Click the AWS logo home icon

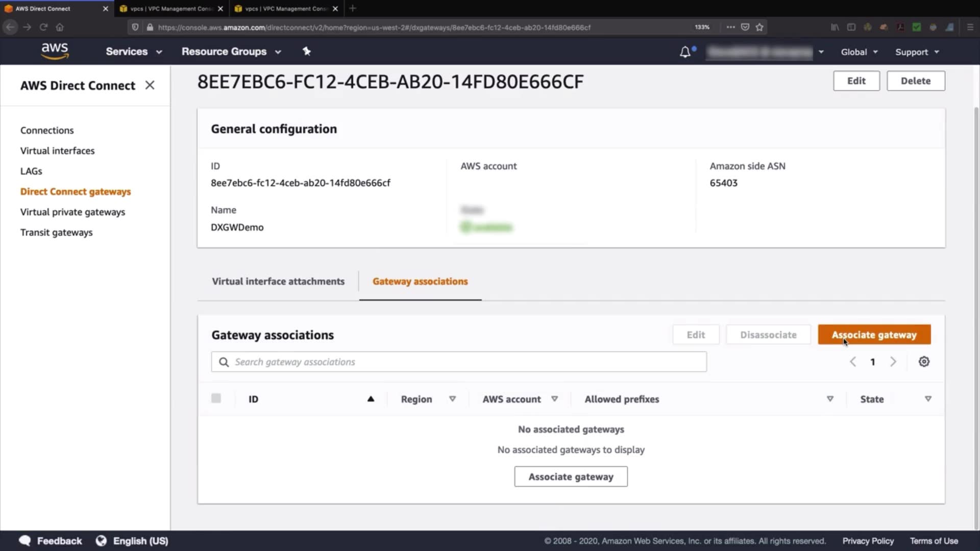pyautogui.click(x=55, y=51)
